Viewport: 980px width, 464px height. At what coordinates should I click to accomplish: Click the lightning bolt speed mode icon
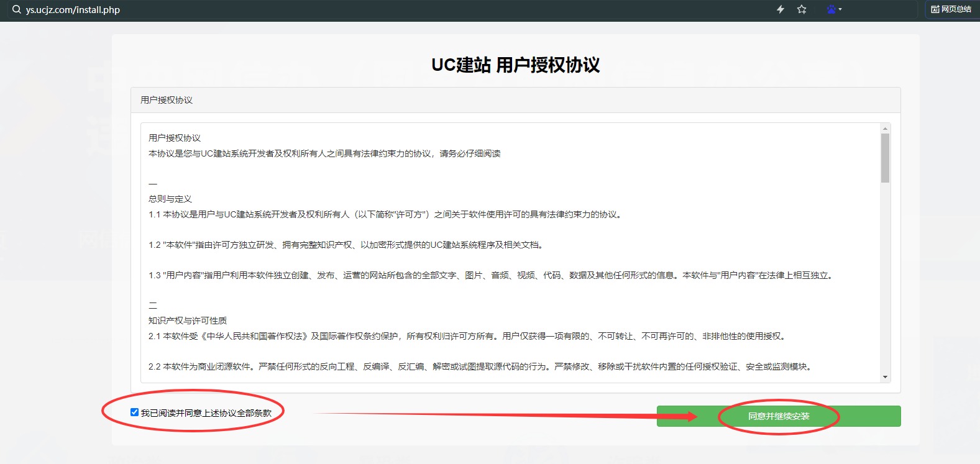[781, 9]
